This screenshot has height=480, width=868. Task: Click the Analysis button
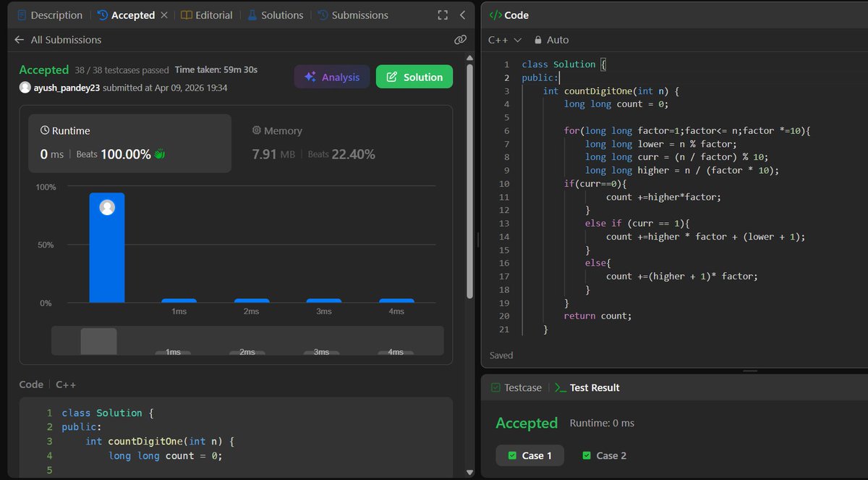click(x=332, y=77)
